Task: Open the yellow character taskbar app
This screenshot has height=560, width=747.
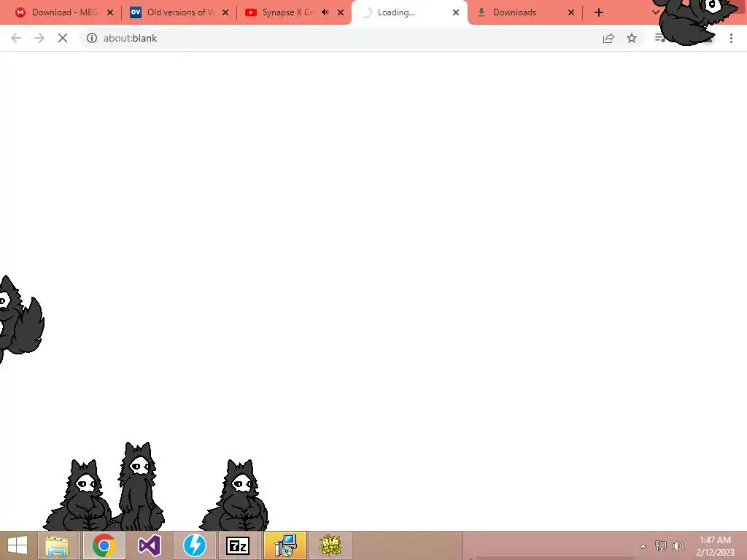Action: click(330, 545)
